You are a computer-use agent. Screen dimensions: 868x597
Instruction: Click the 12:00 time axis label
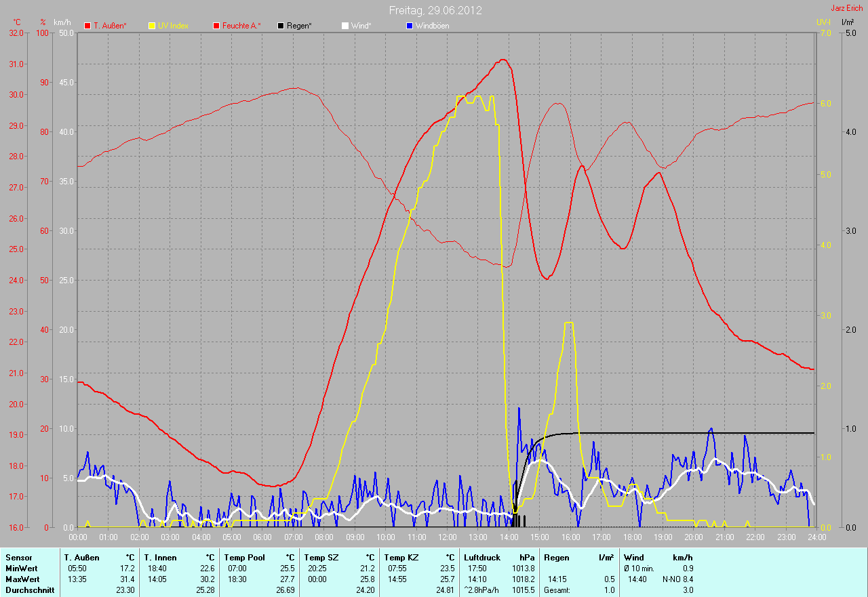point(447,537)
